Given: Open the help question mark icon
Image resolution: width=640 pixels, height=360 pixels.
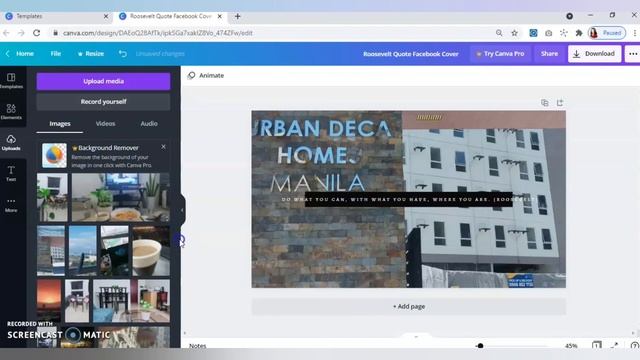Looking at the screenshot, I should point(634,346).
